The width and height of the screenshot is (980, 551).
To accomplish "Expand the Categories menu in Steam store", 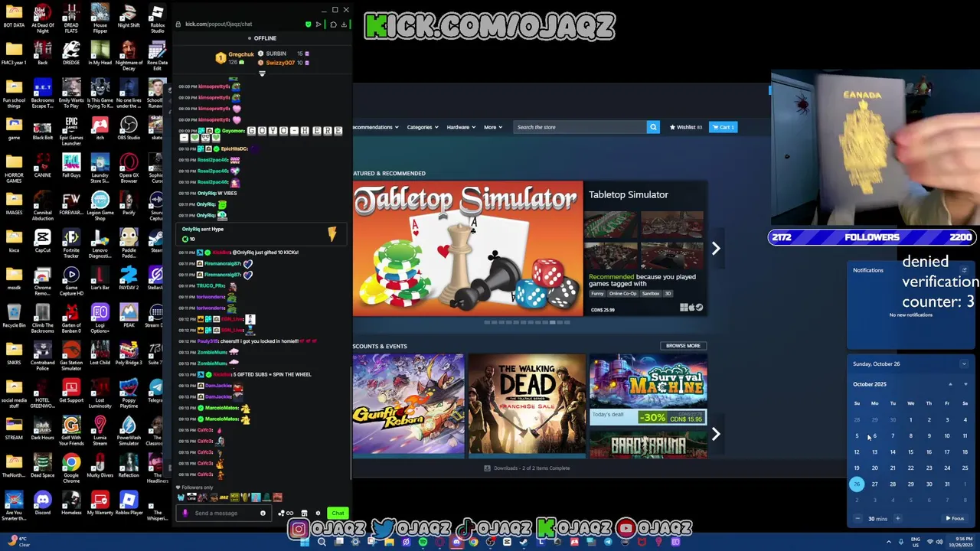I will pos(423,127).
